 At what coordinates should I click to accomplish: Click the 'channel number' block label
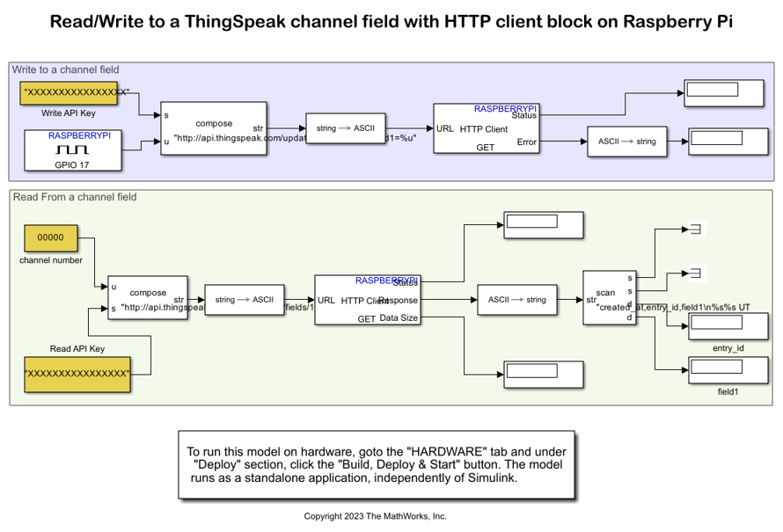51,260
